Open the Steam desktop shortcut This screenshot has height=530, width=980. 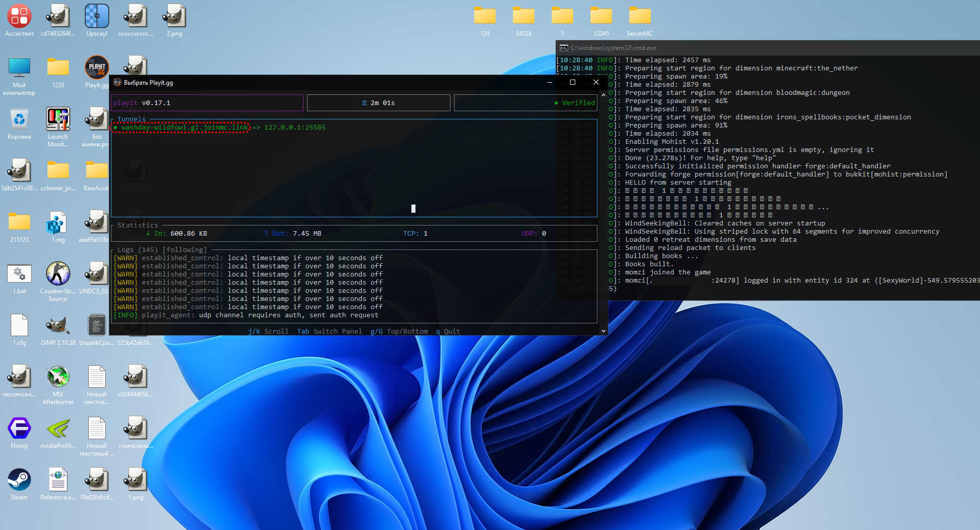19,480
